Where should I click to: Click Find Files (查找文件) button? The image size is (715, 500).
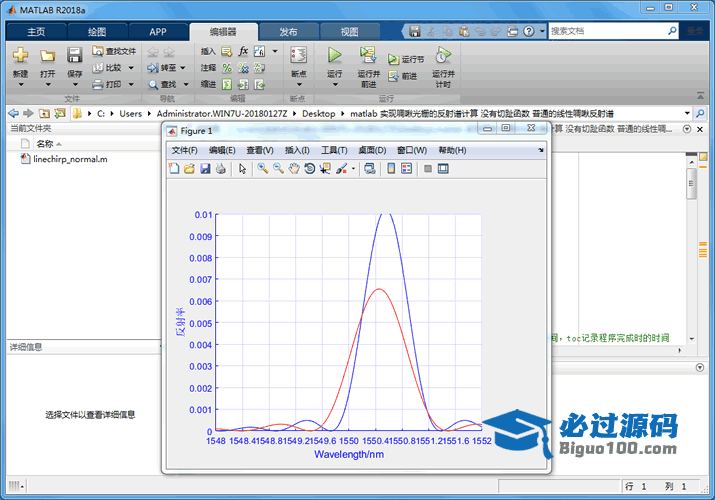coord(114,51)
